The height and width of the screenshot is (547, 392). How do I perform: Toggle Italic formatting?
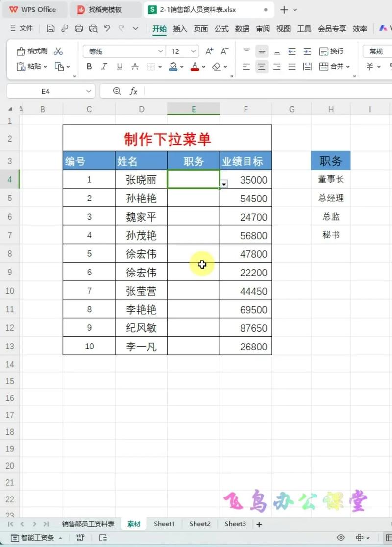104,66
